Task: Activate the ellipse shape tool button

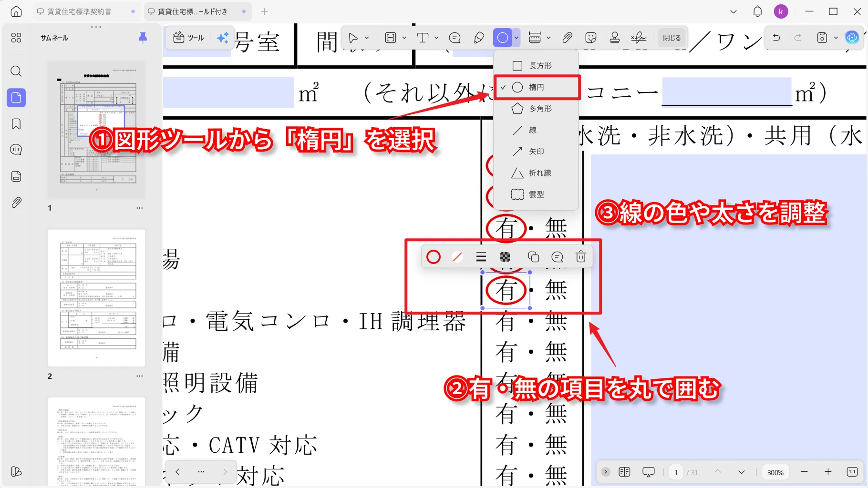Action: pos(503,38)
